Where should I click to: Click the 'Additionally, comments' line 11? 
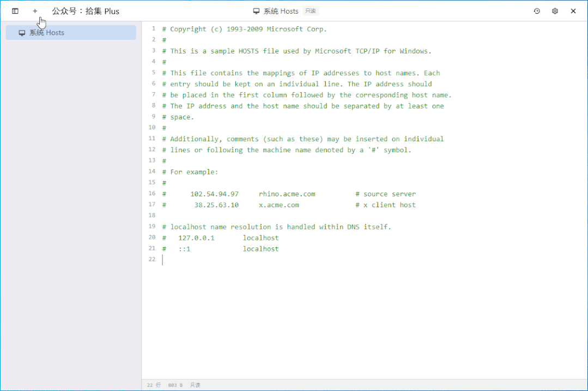tap(303, 139)
